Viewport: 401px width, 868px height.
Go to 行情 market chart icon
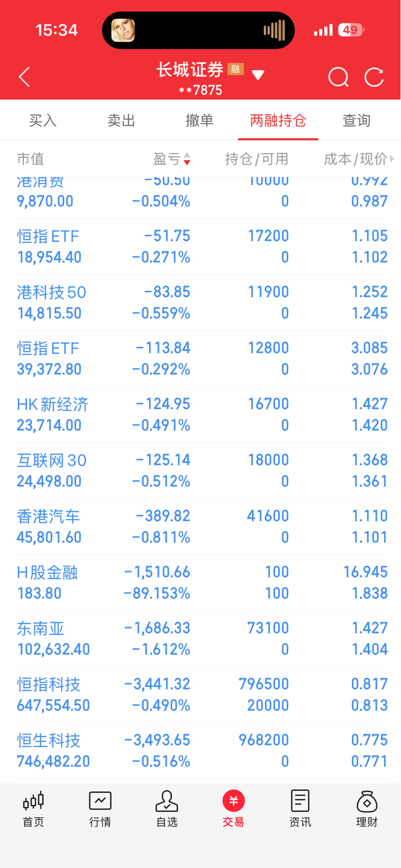[100, 801]
